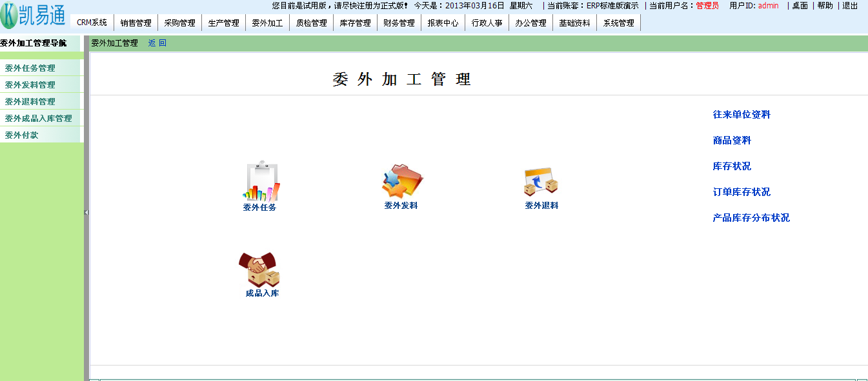Go to 桌面 from the top bar
Image resolution: width=868 pixels, height=381 pixels.
click(x=800, y=6)
